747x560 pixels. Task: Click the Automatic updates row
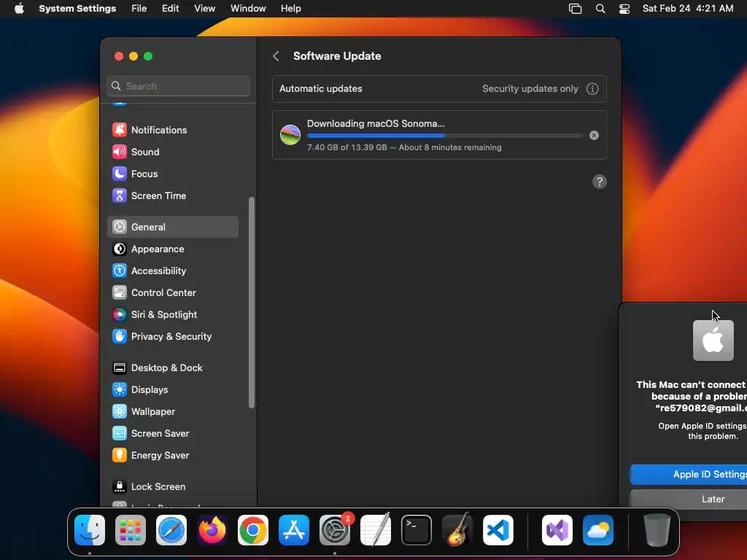coord(439,89)
